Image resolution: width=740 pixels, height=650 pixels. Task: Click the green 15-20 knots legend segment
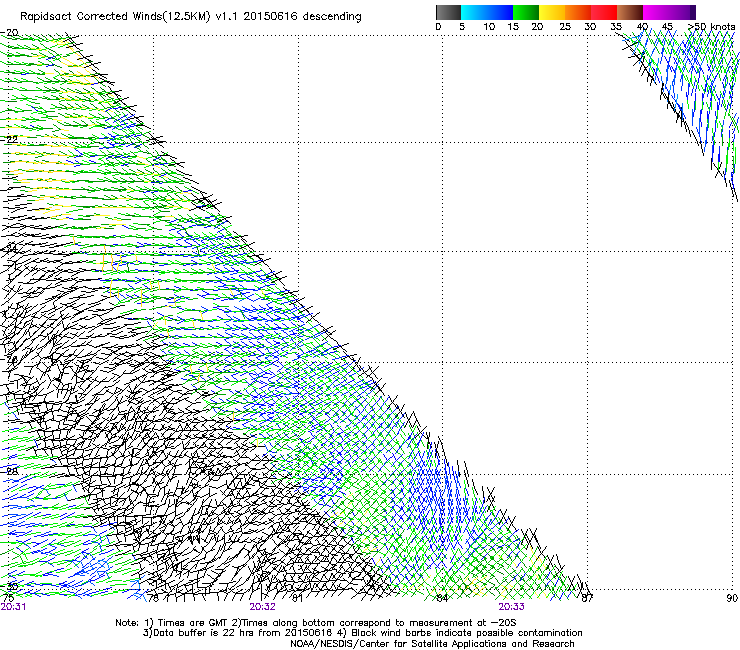(526, 12)
